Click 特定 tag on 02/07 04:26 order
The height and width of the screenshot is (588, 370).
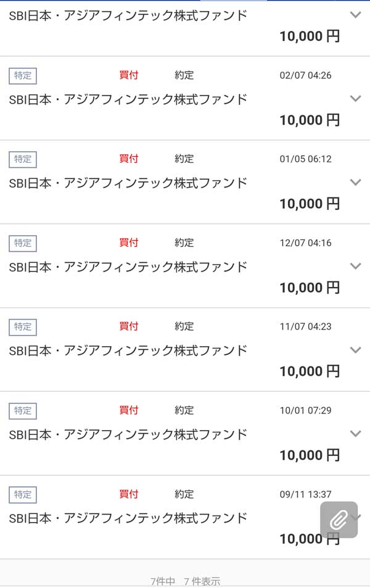[x=23, y=75]
